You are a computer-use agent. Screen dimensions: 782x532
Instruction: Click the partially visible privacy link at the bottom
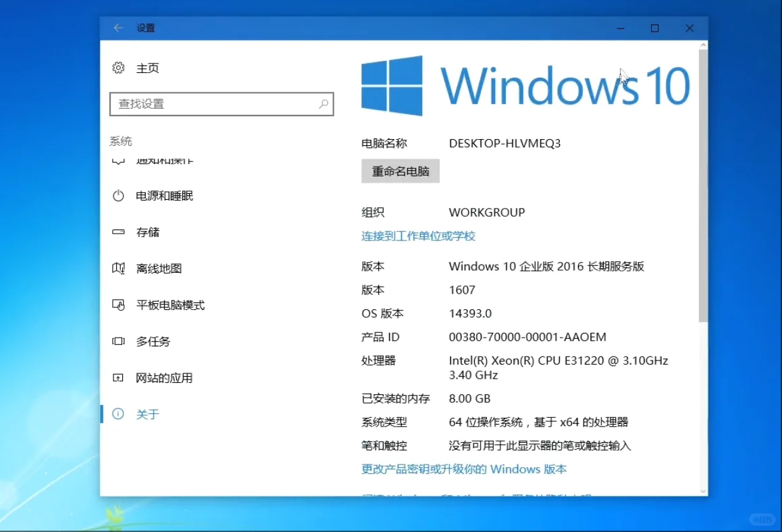tap(473, 495)
